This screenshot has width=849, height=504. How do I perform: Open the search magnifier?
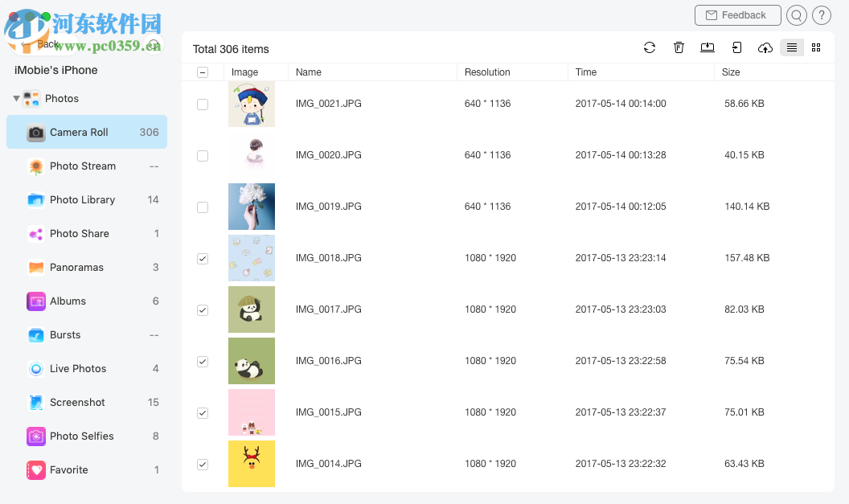pos(796,15)
